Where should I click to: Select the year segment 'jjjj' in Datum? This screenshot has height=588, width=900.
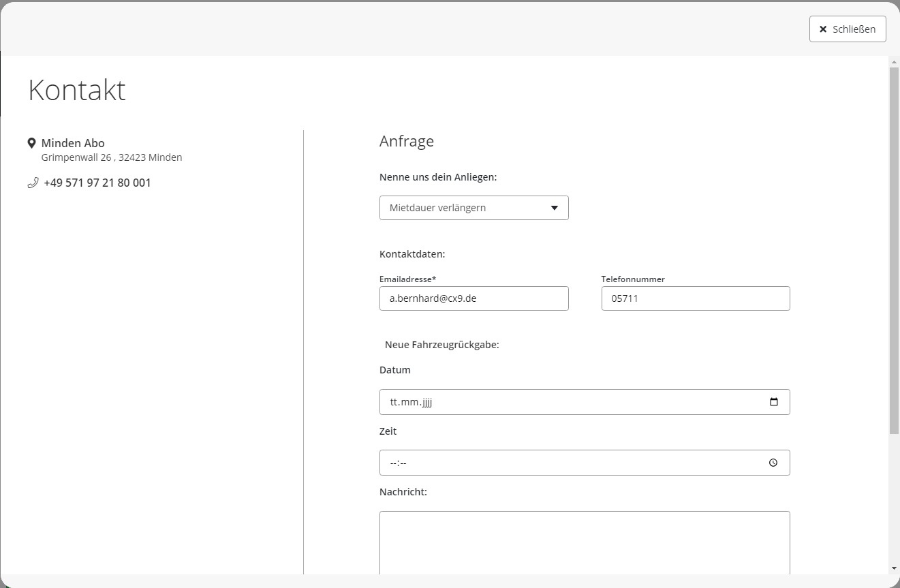point(426,402)
